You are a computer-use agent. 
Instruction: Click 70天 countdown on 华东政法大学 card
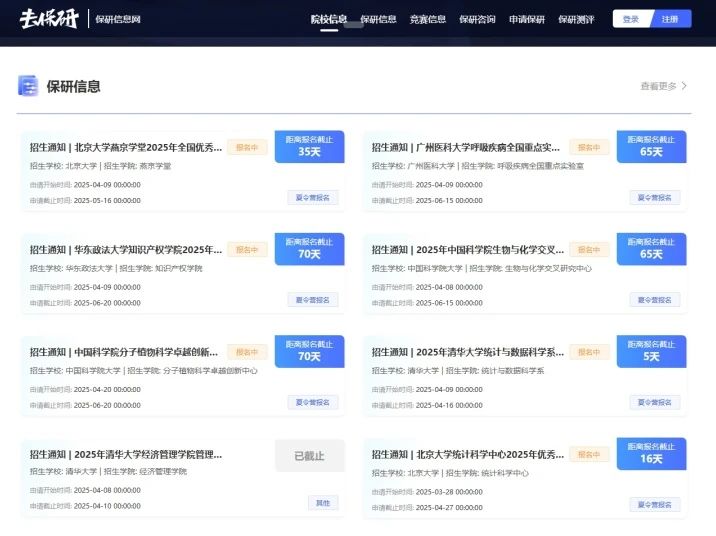click(309, 249)
